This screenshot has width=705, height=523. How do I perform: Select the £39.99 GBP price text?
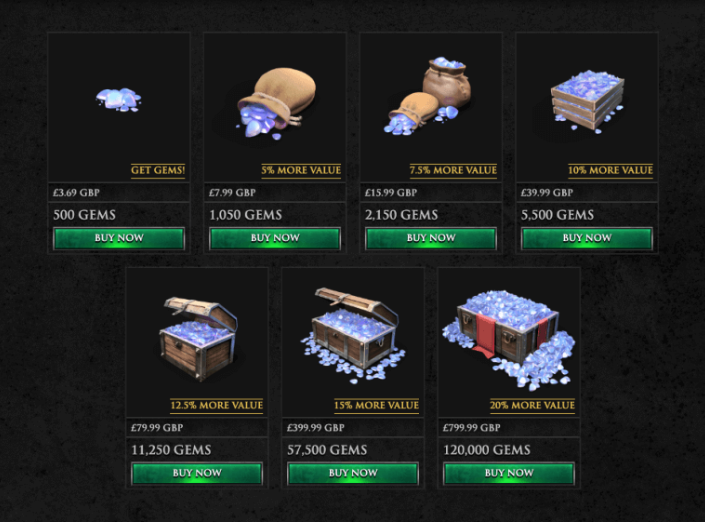pyautogui.click(x=547, y=193)
